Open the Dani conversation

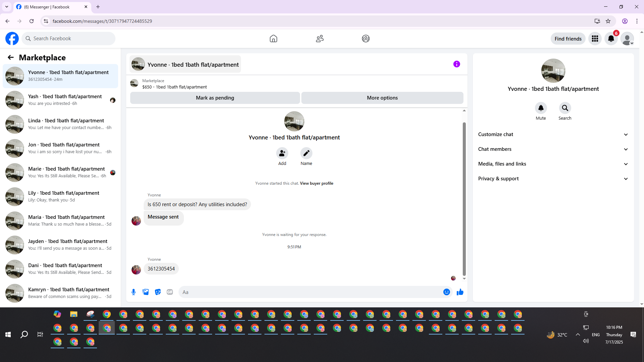pos(60,269)
